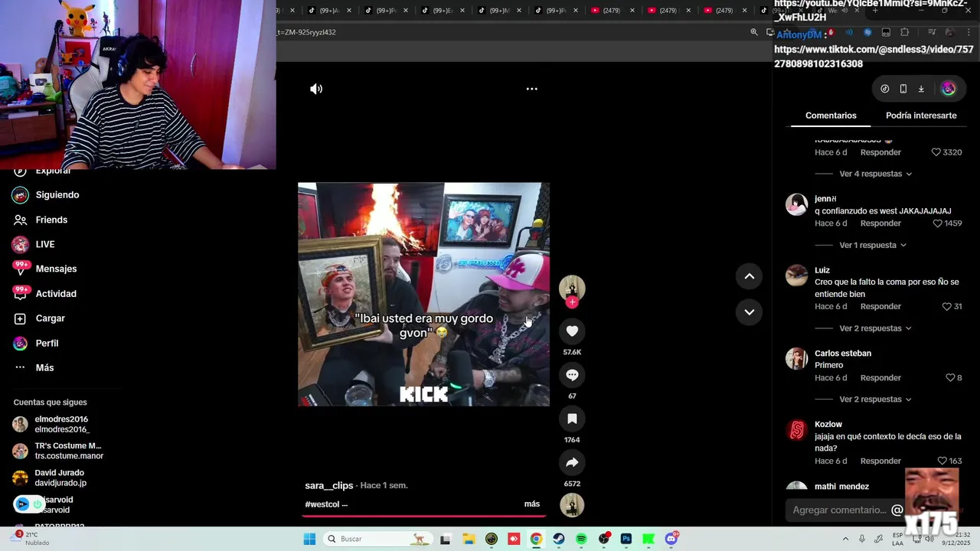Mute the TikTok video volume

[316, 89]
